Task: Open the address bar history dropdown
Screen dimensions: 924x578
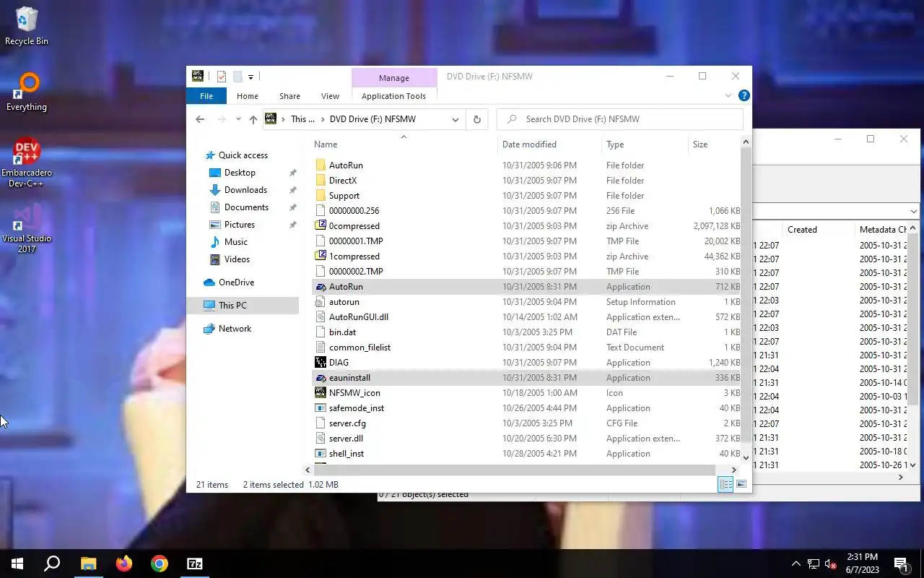Action: coord(456,119)
